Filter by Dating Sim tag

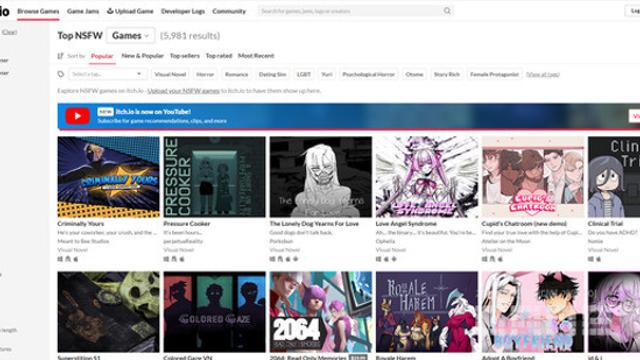[x=272, y=74]
